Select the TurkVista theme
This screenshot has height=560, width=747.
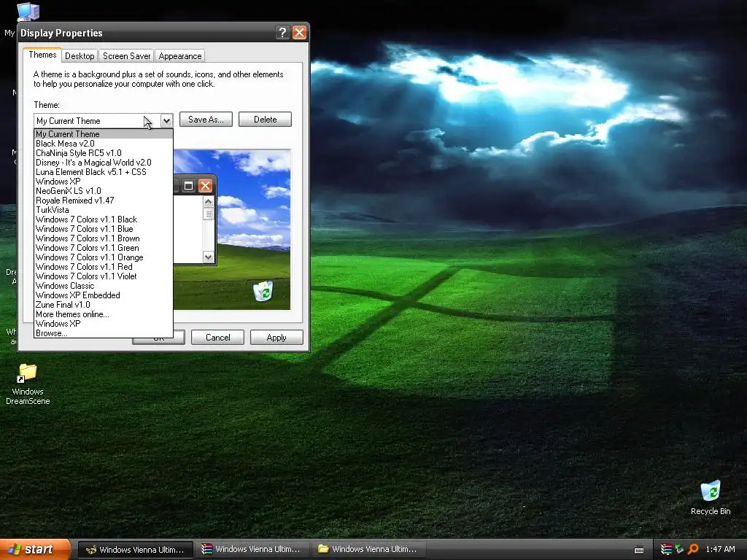pyautogui.click(x=104, y=210)
